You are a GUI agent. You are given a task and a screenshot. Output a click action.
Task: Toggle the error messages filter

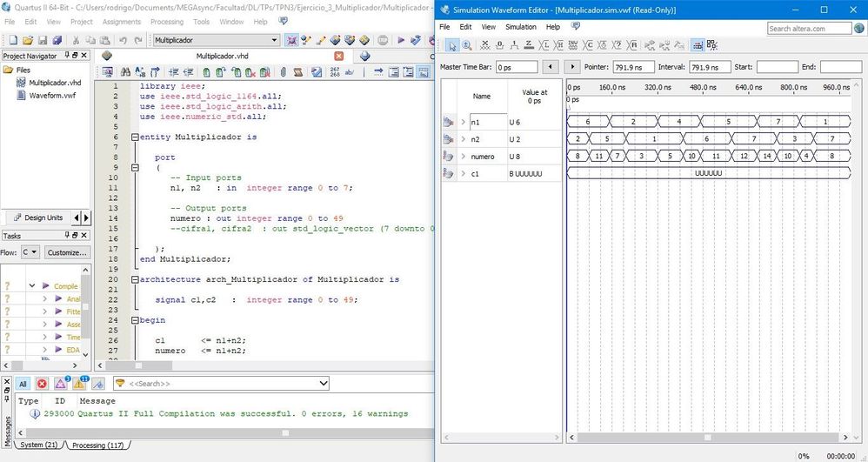point(42,384)
